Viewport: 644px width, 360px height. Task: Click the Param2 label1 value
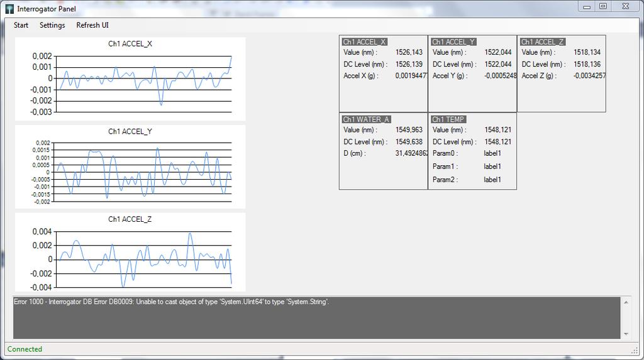coord(492,180)
